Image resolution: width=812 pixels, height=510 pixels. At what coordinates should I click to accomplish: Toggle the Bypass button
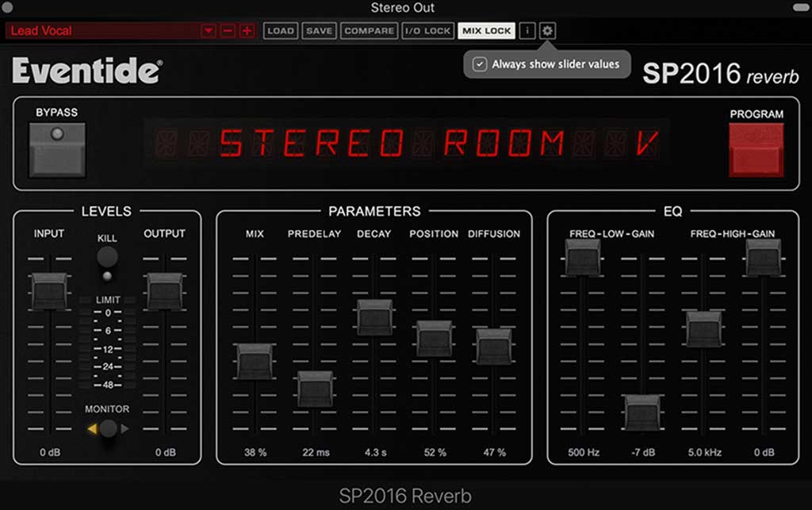pyautogui.click(x=57, y=150)
